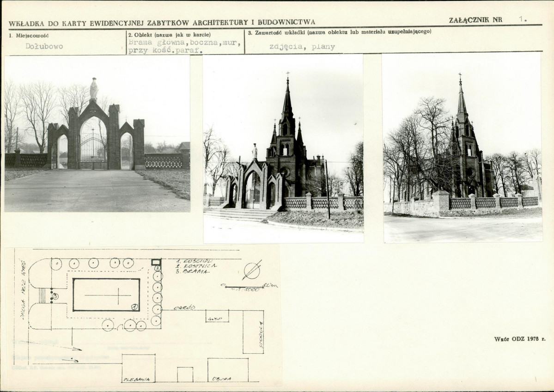Image resolution: width=554 pixels, height=392 pixels.
Task: Click the scale bar marked 20m
Action: tap(249, 286)
